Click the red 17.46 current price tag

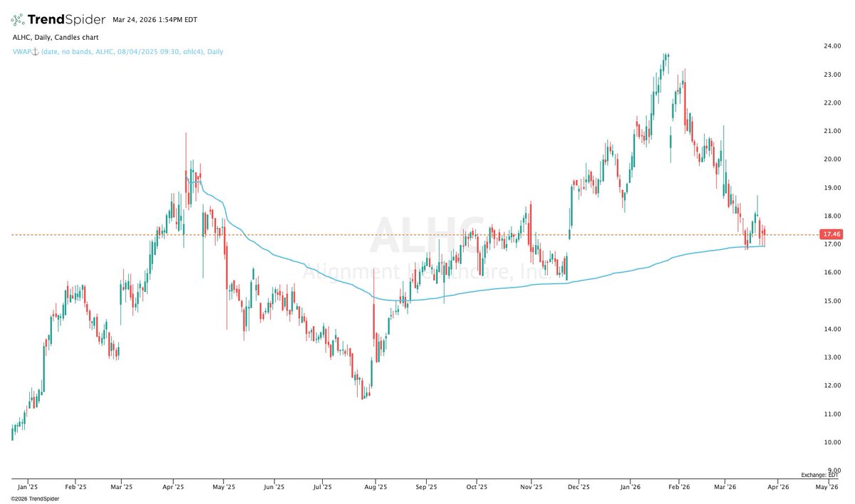pos(831,234)
